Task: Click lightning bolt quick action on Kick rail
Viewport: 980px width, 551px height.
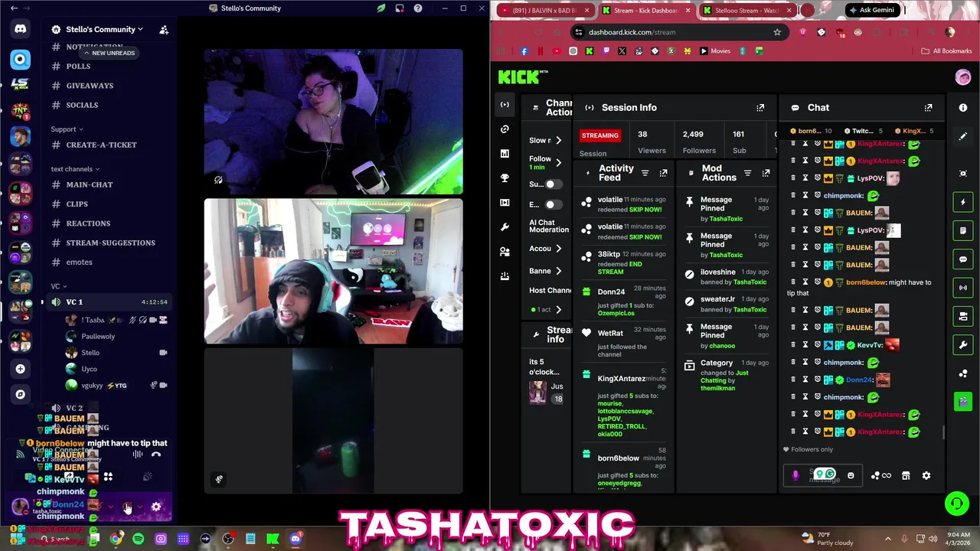Action: [963, 202]
